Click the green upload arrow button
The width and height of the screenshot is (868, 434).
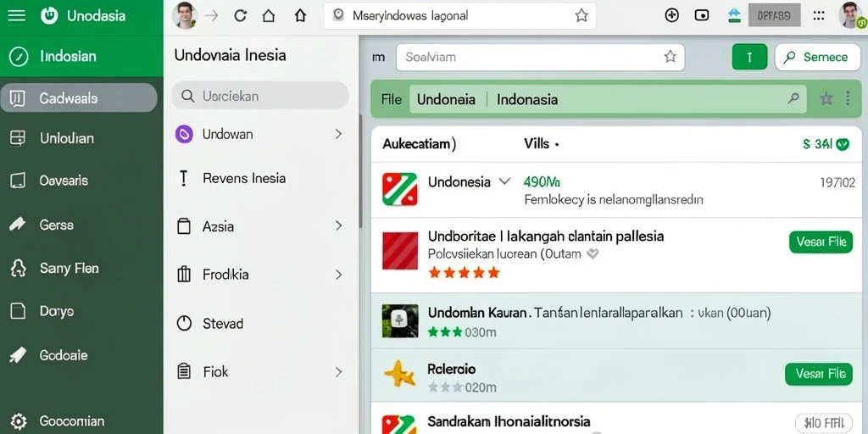(x=749, y=57)
